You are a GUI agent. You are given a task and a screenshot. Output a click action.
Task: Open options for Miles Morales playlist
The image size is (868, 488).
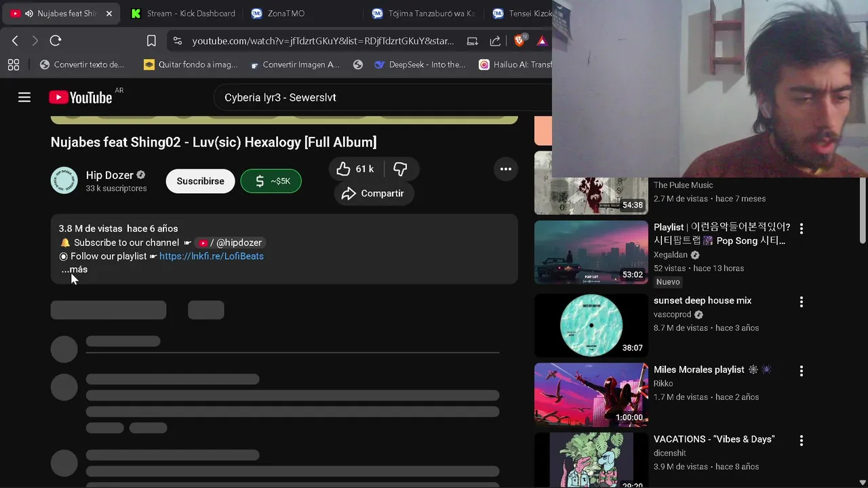point(802,371)
